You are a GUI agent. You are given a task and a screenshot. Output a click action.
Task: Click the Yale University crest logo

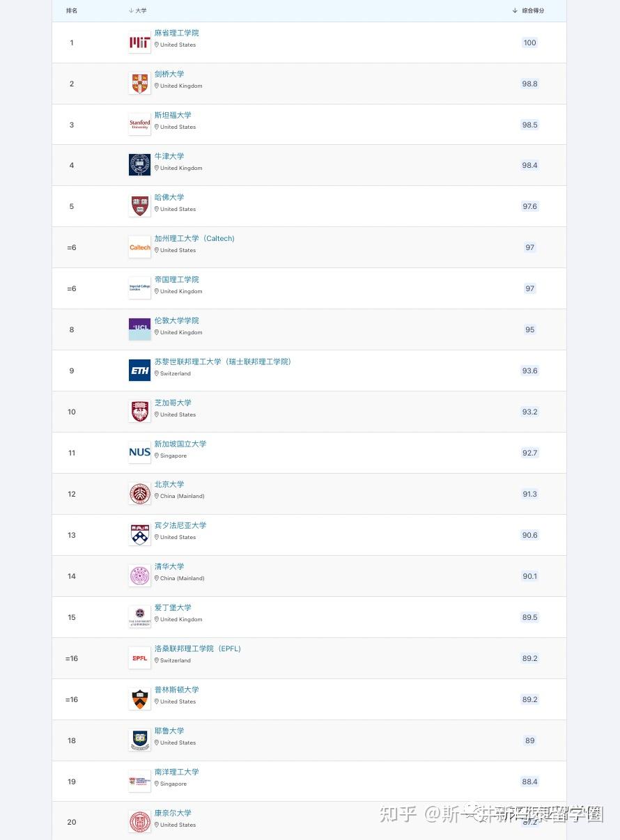(139, 740)
